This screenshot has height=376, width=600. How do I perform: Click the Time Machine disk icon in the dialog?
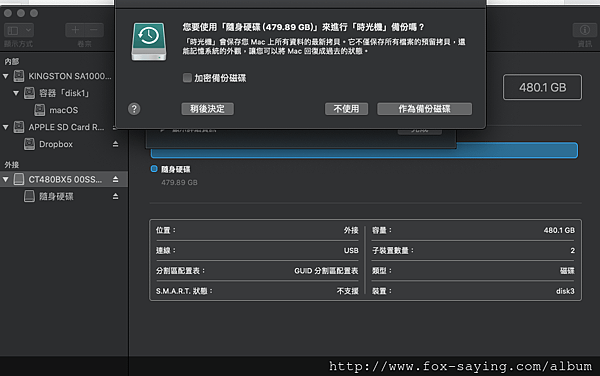pyautogui.click(x=149, y=41)
